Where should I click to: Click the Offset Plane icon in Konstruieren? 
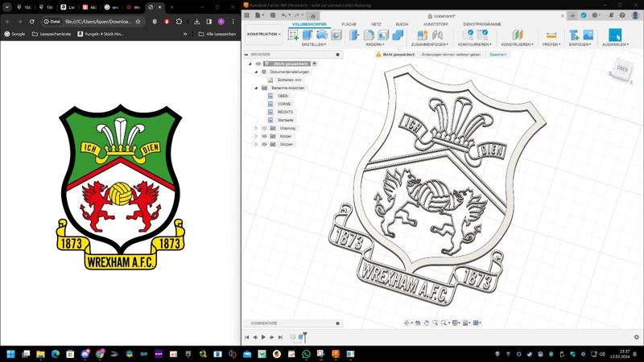[518, 35]
